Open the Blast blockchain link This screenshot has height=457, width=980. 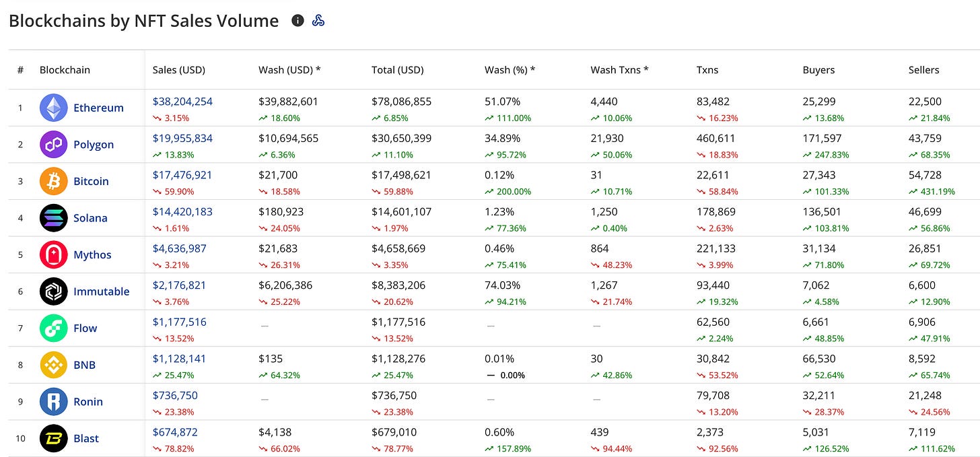coord(86,438)
